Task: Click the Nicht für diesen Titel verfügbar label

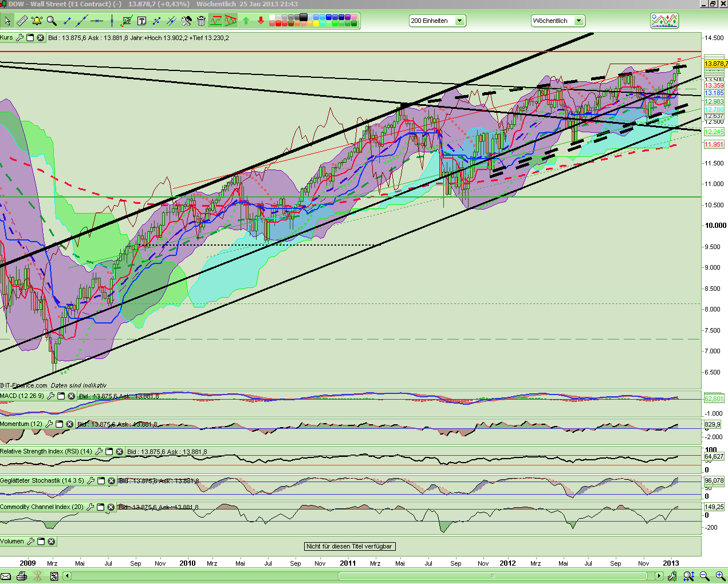Action: pyautogui.click(x=349, y=546)
